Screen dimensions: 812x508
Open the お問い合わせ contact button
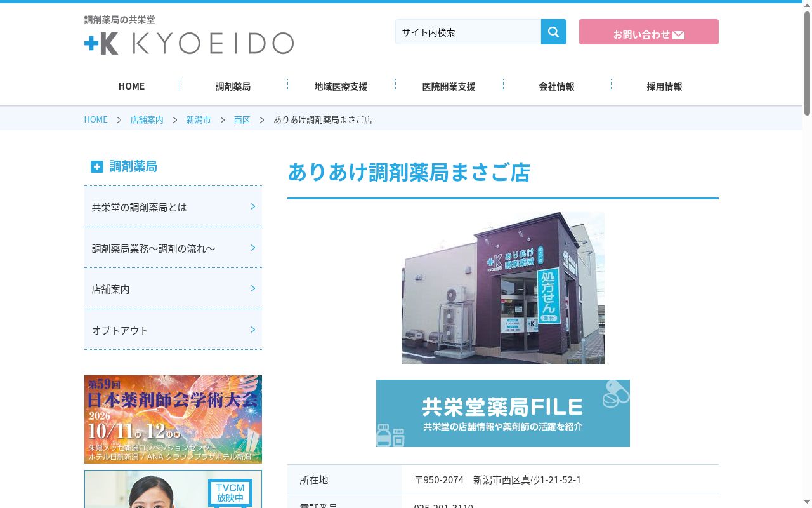649,32
